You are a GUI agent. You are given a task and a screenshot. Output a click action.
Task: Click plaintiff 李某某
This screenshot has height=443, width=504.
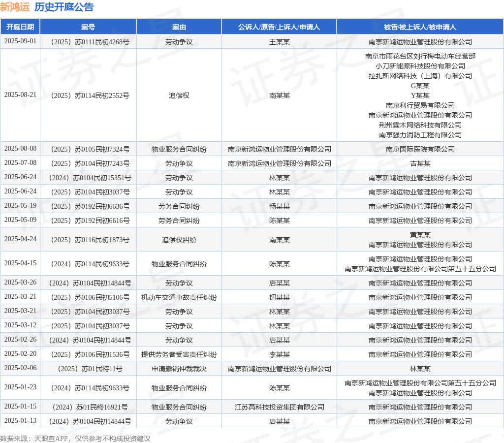point(280,354)
